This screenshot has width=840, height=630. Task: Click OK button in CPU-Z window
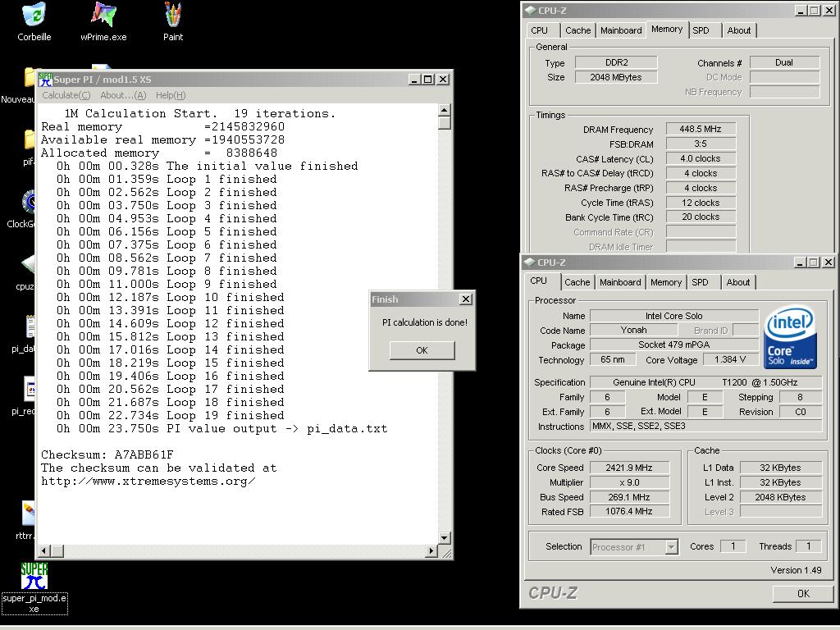[x=803, y=594]
